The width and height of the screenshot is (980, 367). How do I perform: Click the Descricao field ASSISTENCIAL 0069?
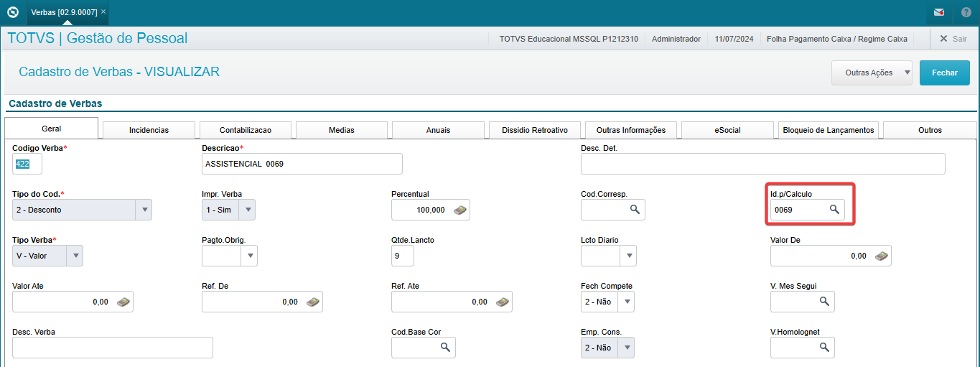302,164
